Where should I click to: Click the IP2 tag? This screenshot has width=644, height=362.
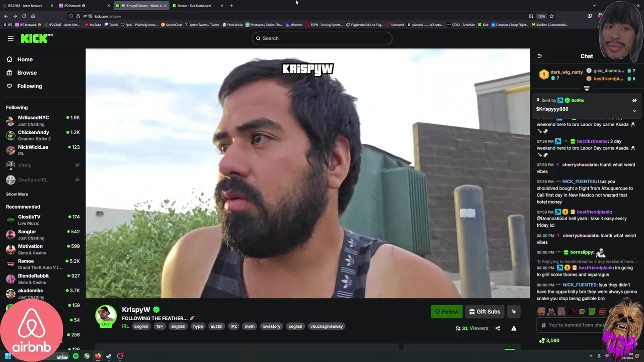(233, 326)
